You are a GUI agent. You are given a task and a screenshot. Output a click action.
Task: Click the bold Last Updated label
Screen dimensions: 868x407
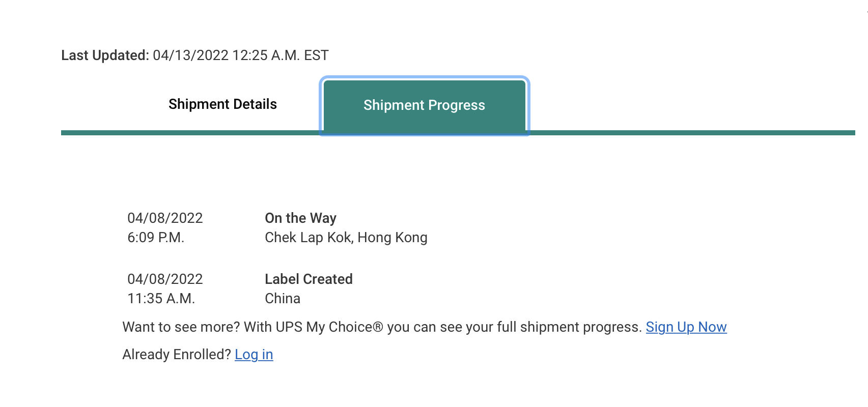point(105,55)
